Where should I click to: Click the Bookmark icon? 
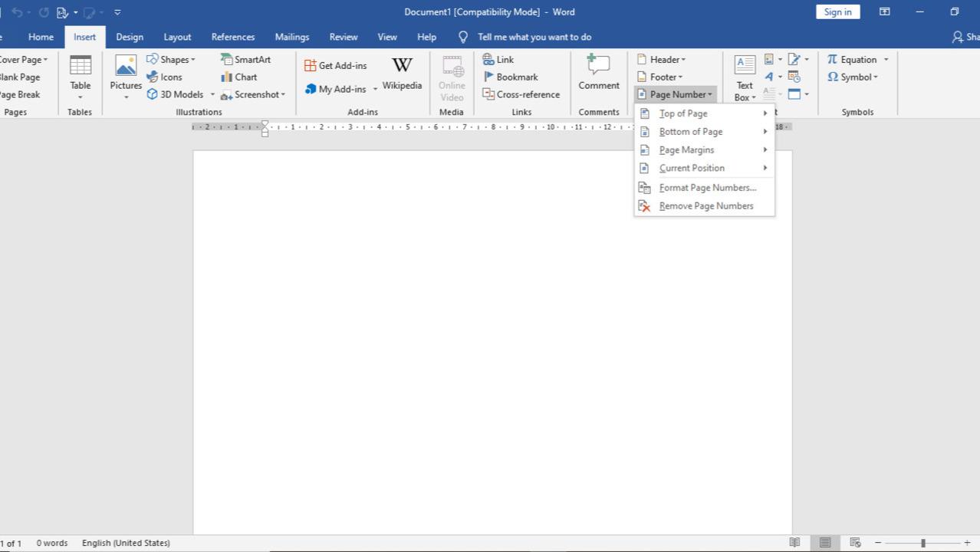tap(510, 77)
